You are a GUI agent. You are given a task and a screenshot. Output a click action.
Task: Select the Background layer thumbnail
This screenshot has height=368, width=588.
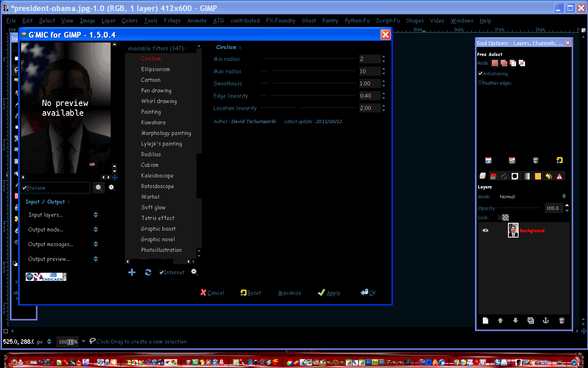point(513,230)
